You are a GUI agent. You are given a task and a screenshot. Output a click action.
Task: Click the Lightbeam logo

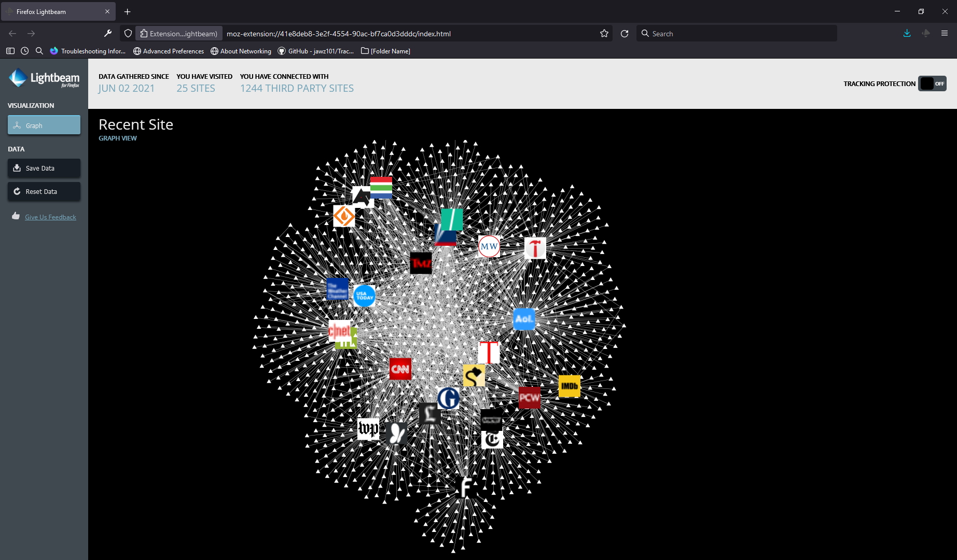point(44,78)
